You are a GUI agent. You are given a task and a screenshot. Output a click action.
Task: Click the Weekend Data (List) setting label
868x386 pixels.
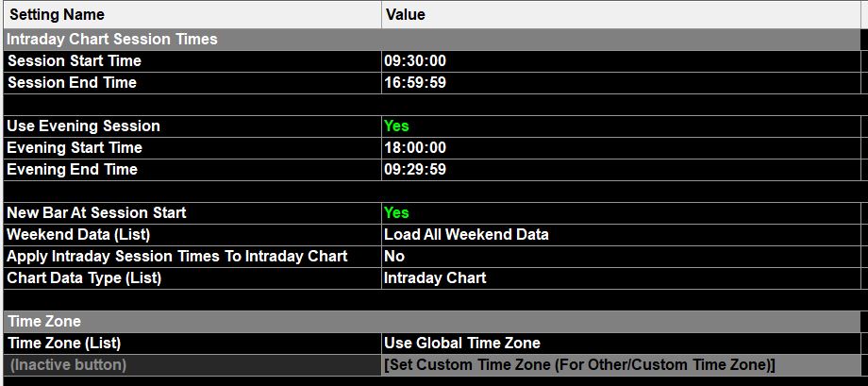[78, 234]
